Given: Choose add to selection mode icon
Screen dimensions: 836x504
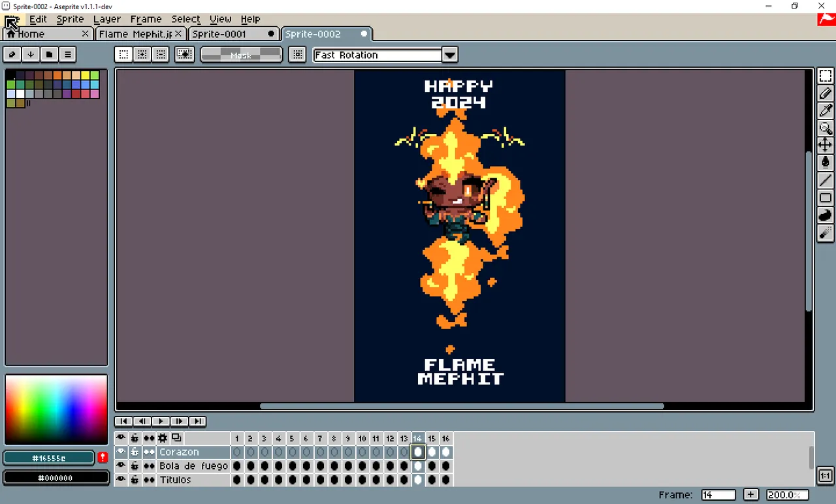Looking at the screenshot, I should click(142, 55).
